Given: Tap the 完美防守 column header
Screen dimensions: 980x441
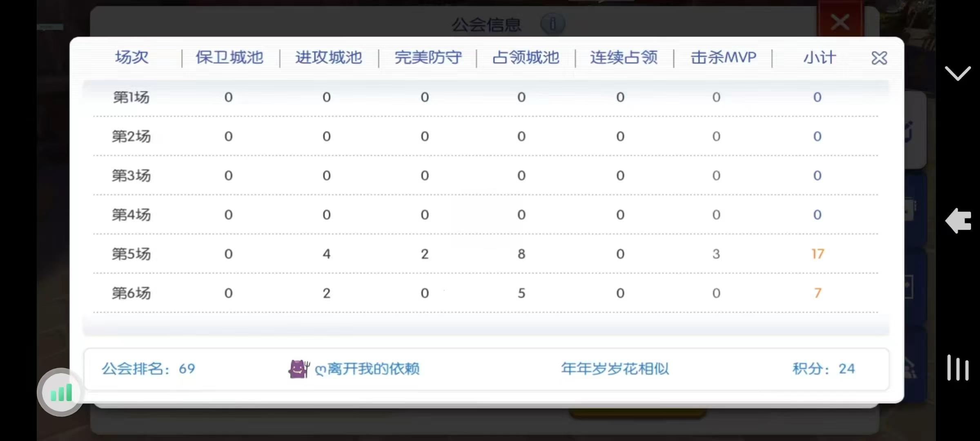Looking at the screenshot, I should tap(428, 58).
